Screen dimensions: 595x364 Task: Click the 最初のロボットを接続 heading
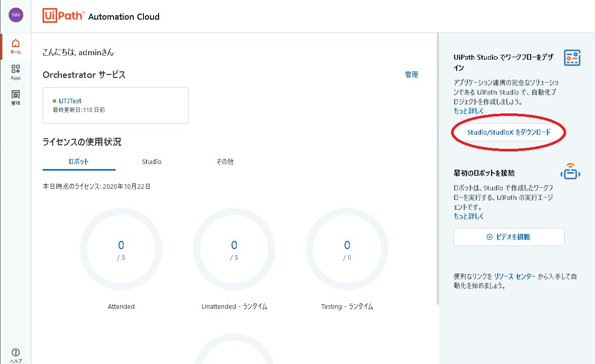pos(484,173)
